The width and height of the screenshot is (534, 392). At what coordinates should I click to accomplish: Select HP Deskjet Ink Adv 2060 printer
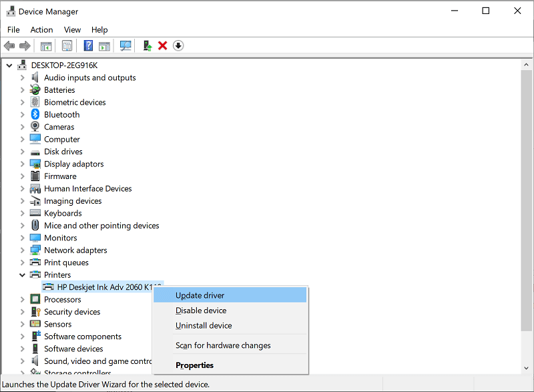(x=102, y=287)
